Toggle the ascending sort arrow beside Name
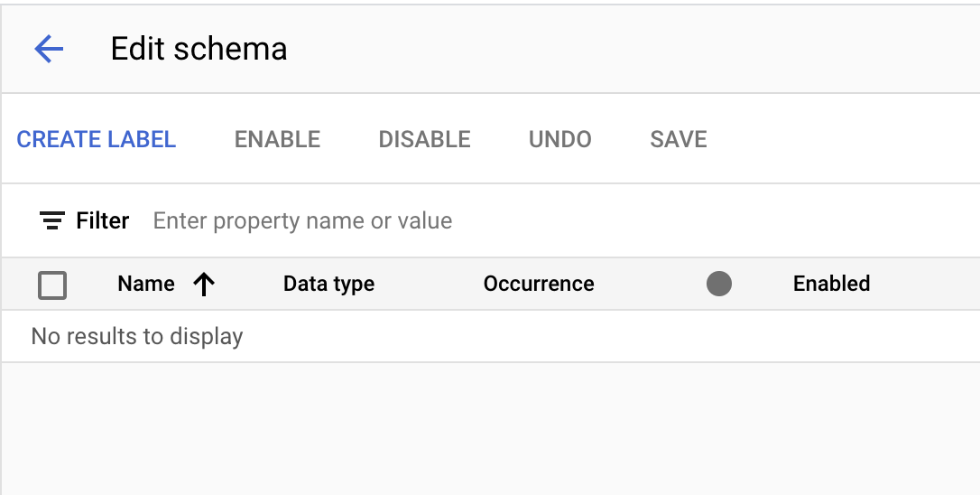 pyautogui.click(x=205, y=285)
